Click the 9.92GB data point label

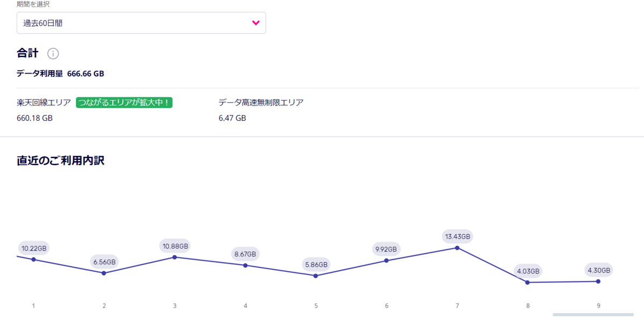[x=386, y=249]
